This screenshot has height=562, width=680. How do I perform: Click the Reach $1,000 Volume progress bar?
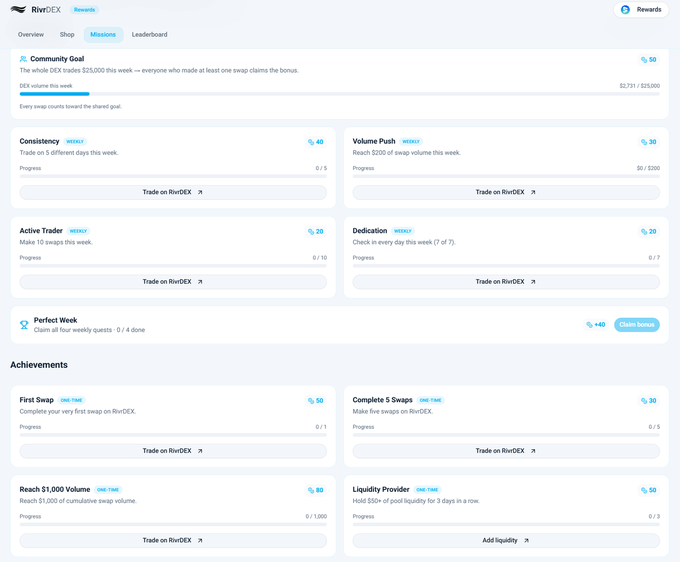[173, 525]
